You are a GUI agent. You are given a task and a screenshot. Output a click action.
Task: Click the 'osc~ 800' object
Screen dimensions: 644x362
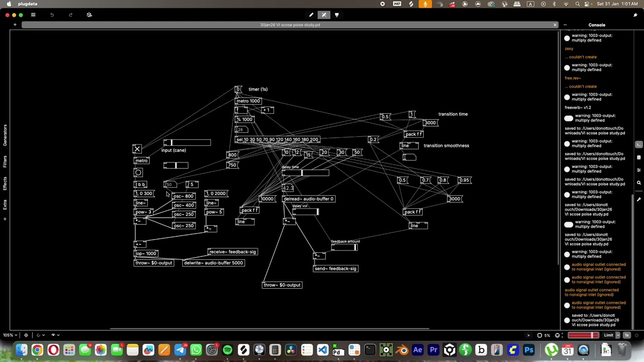183,196
